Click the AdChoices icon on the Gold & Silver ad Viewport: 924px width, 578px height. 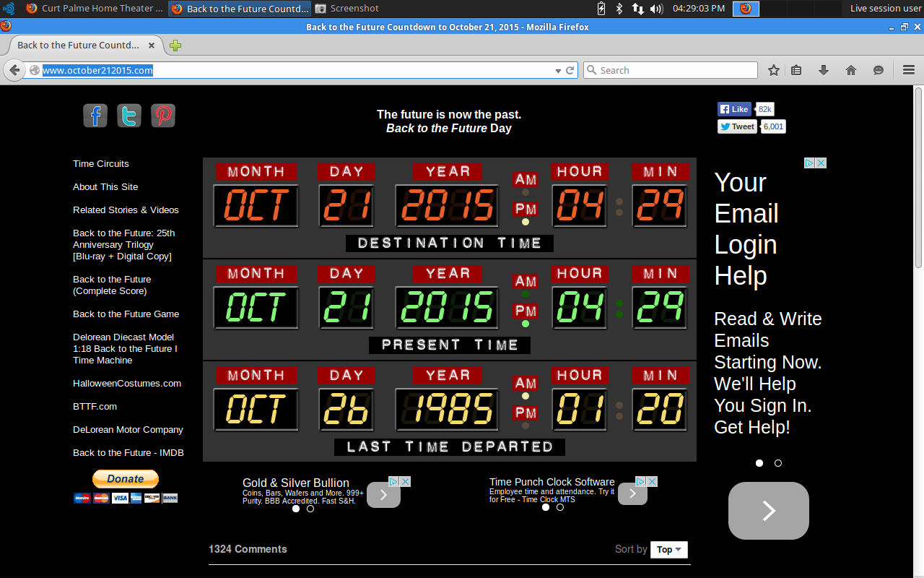click(x=394, y=481)
